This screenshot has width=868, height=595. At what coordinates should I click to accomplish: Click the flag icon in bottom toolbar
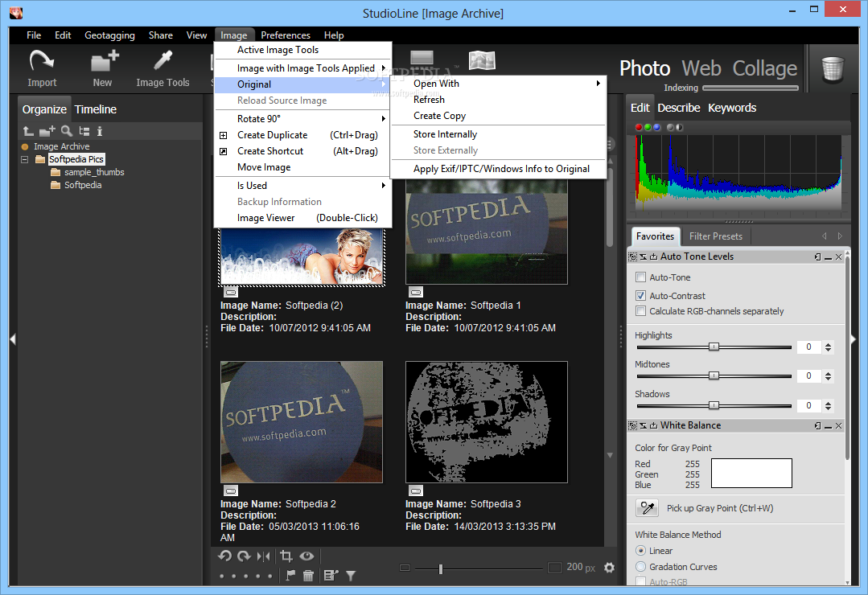pos(290,576)
